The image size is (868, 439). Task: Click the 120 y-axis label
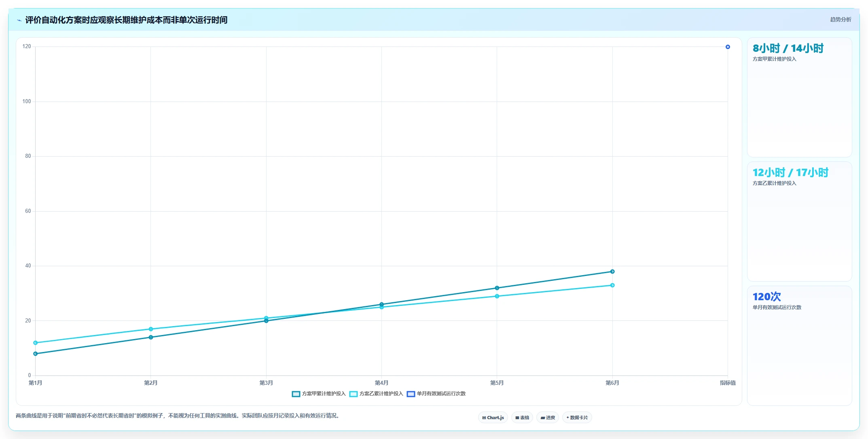coord(27,47)
